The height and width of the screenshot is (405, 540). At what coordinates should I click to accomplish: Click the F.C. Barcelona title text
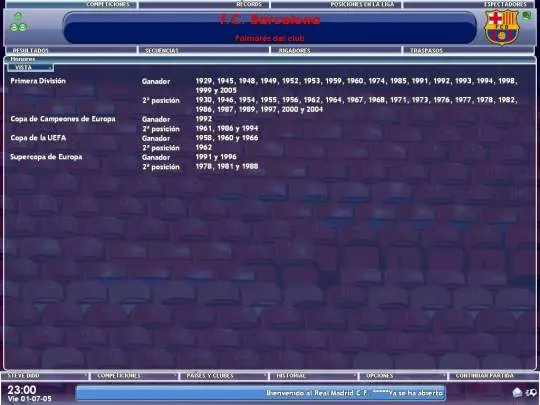270,19
